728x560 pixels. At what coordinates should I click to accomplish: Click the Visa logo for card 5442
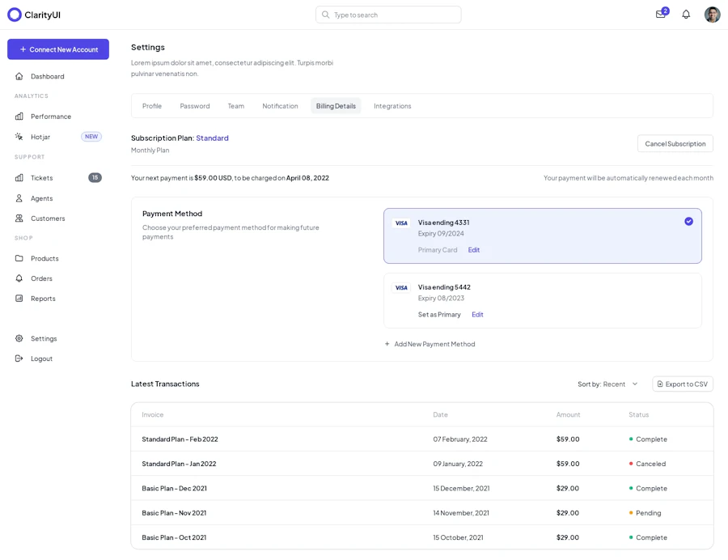coord(401,288)
